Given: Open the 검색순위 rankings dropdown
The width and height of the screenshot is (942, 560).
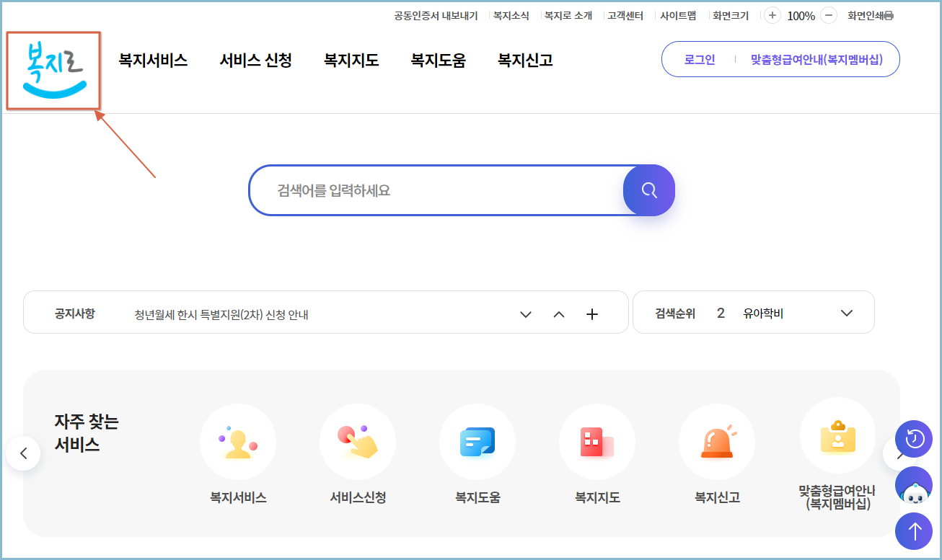Looking at the screenshot, I should point(847,312).
